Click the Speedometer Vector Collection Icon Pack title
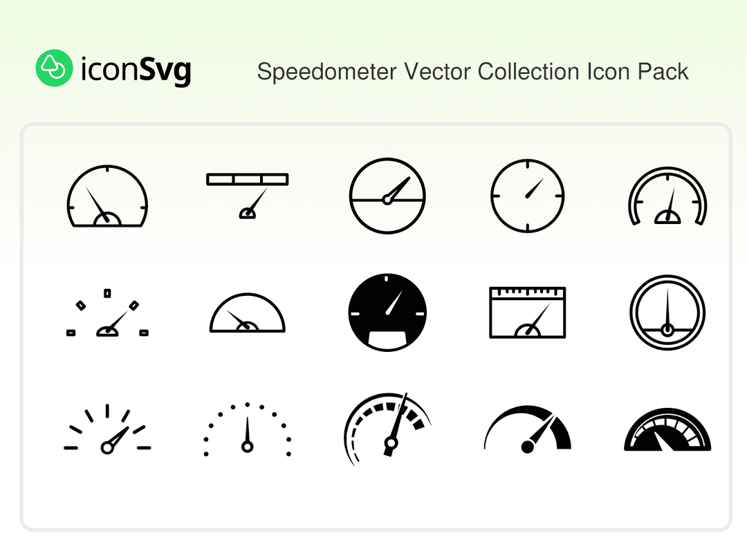The height and width of the screenshot is (560, 747). (472, 72)
